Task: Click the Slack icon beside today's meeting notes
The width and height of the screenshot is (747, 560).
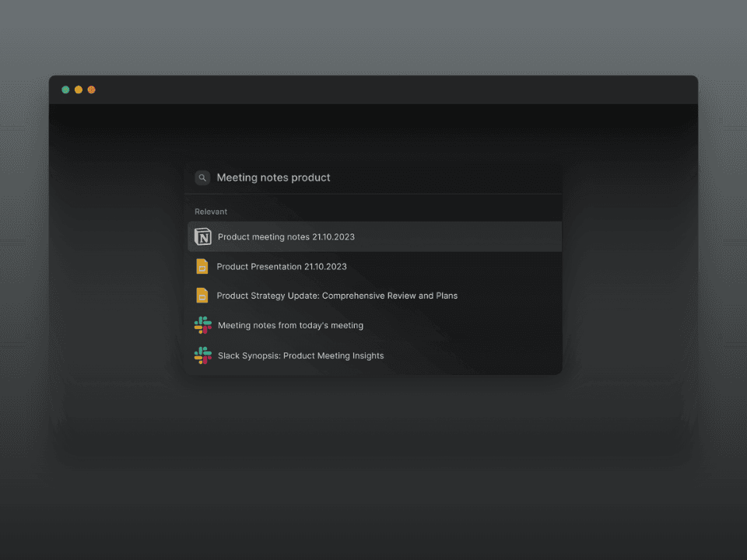Action: tap(203, 325)
